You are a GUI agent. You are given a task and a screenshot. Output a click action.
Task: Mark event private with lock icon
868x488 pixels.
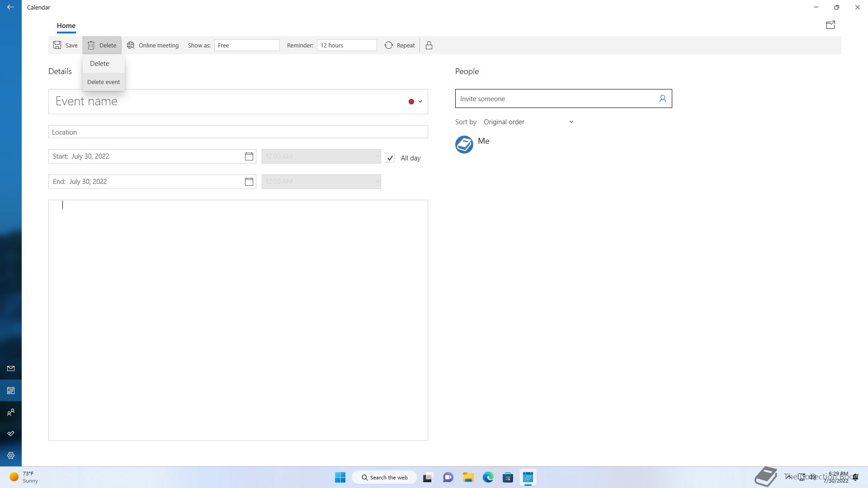tap(429, 45)
